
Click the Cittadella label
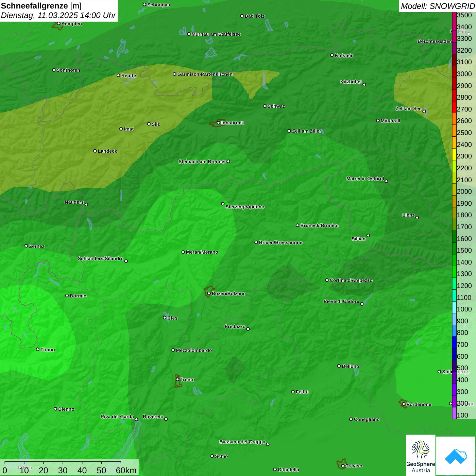tap(288, 470)
